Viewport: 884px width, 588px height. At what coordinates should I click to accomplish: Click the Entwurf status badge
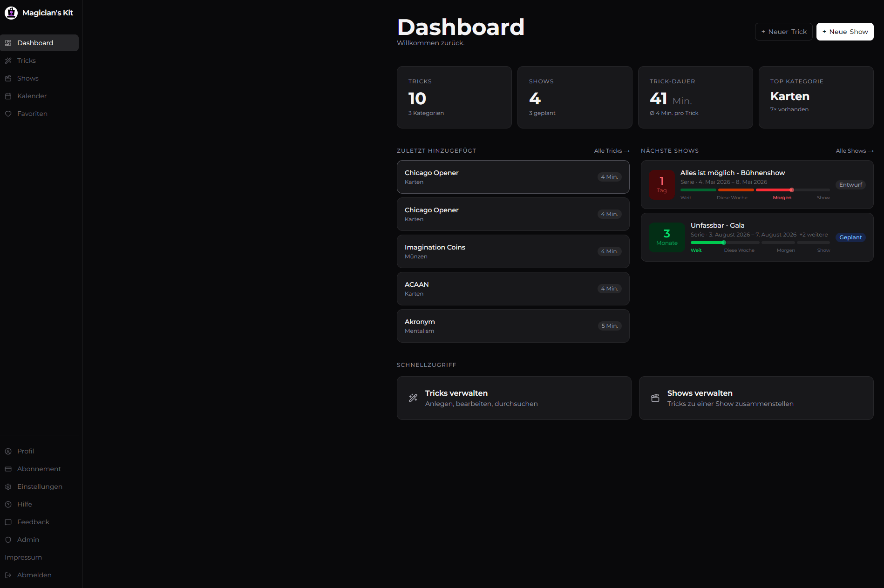point(850,185)
